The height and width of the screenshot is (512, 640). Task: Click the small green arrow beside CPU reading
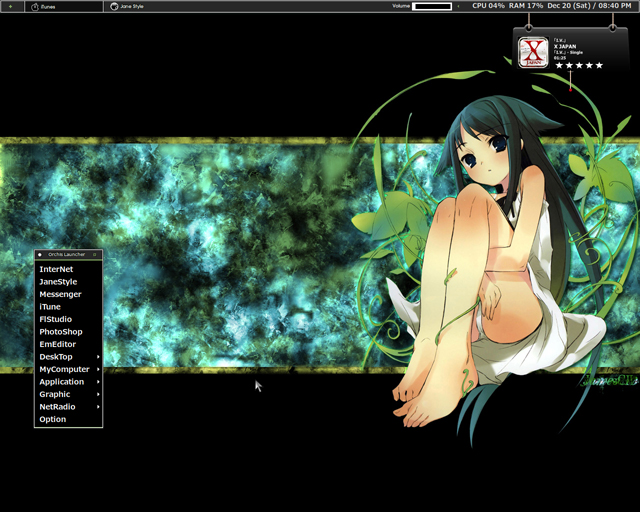click(x=458, y=6)
